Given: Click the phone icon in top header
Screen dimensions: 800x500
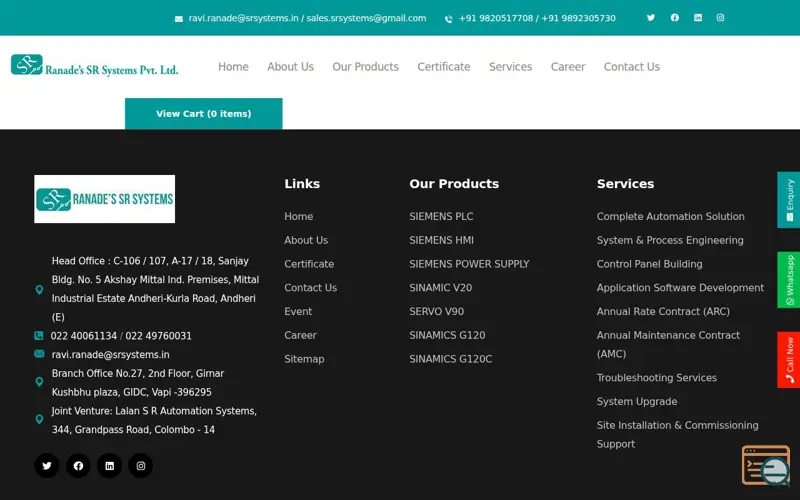Looking at the screenshot, I should coord(448,19).
